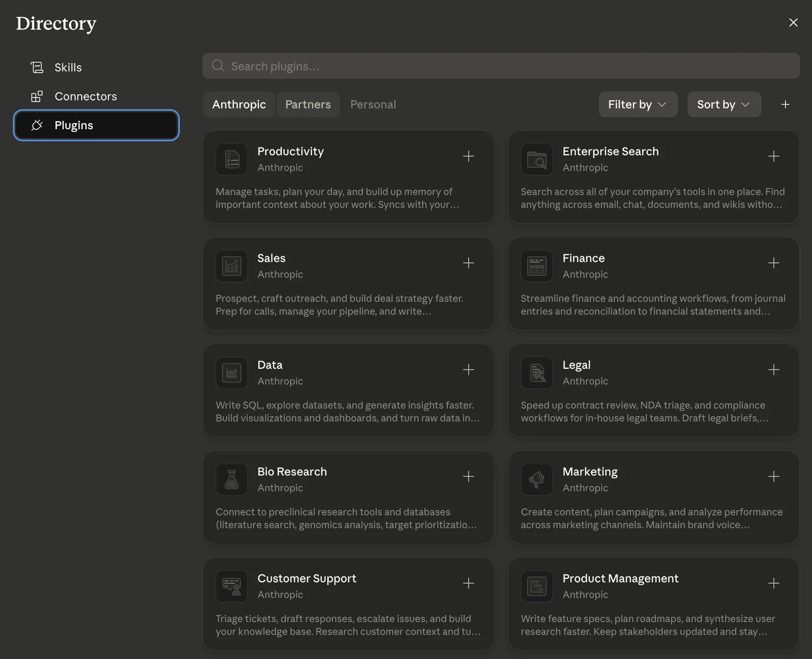This screenshot has width=812, height=659.
Task: Add the Enterprise Search plugin
Action: click(x=773, y=156)
